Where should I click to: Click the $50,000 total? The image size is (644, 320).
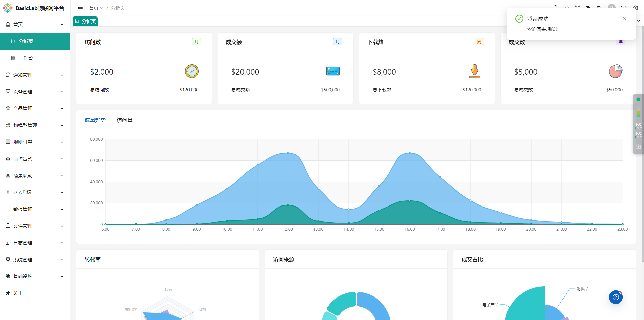(x=614, y=90)
